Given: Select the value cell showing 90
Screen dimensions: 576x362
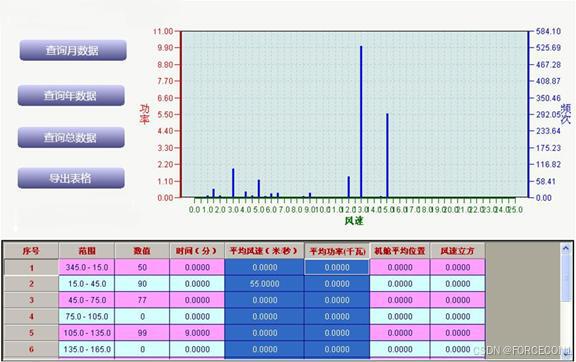Looking at the screenshot, I should pyautogui.click(x=142, y=284).
